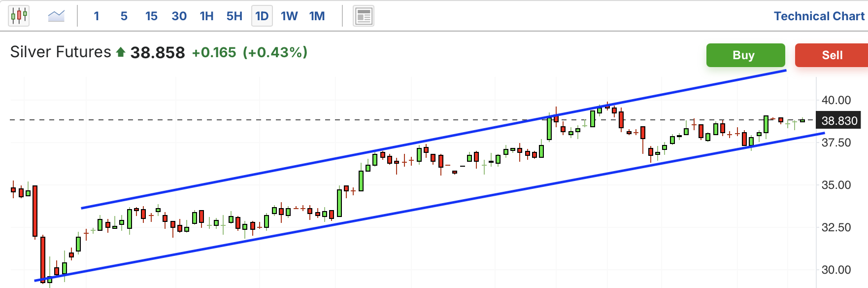Select the 5H timeframe
868x288 pixels.
pyautogui.click(x=234, y=16)
